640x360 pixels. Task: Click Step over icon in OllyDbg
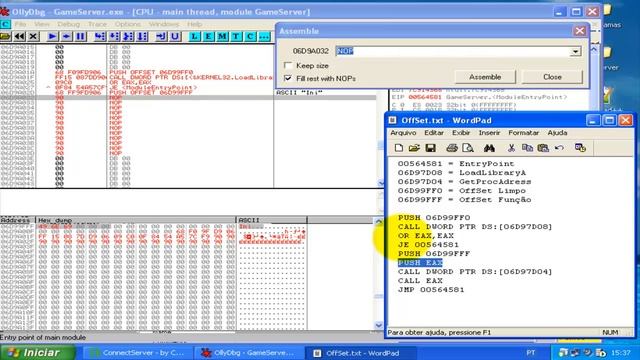click(x=114, y=36)
